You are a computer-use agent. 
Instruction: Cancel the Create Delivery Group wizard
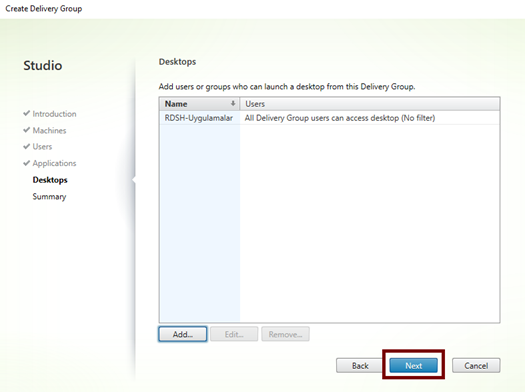(476, 366)
